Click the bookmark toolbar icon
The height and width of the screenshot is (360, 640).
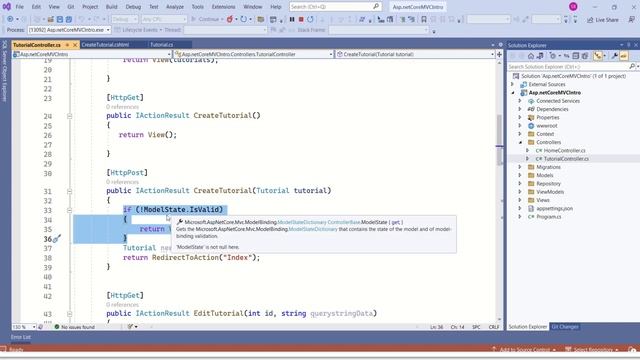coord(424,19)
